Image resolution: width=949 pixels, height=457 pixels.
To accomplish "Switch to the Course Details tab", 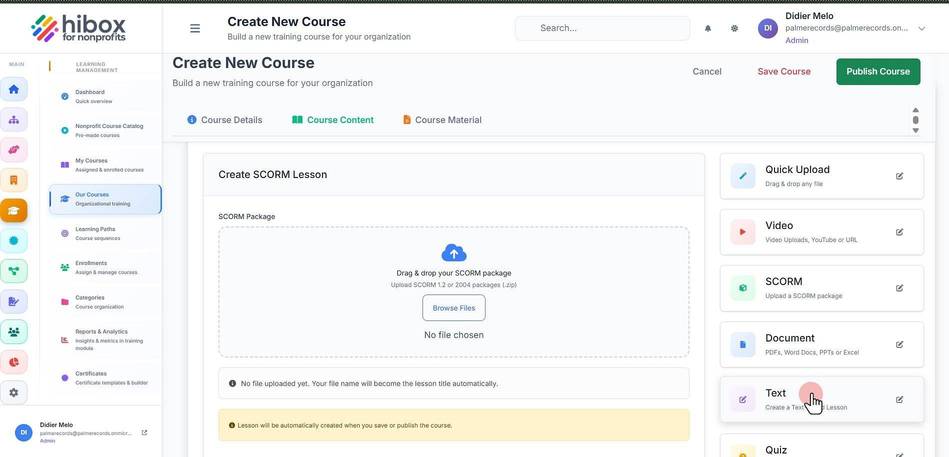I will coord(225,120).
